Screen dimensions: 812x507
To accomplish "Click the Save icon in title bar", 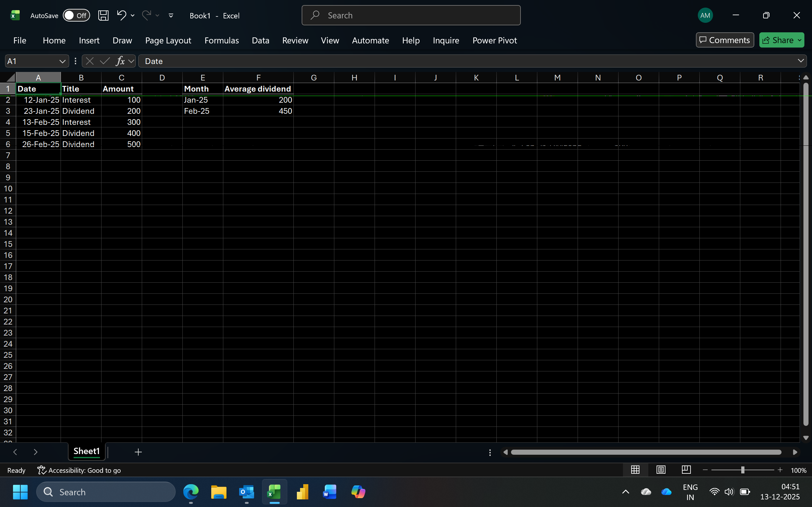I will (103, 16).
